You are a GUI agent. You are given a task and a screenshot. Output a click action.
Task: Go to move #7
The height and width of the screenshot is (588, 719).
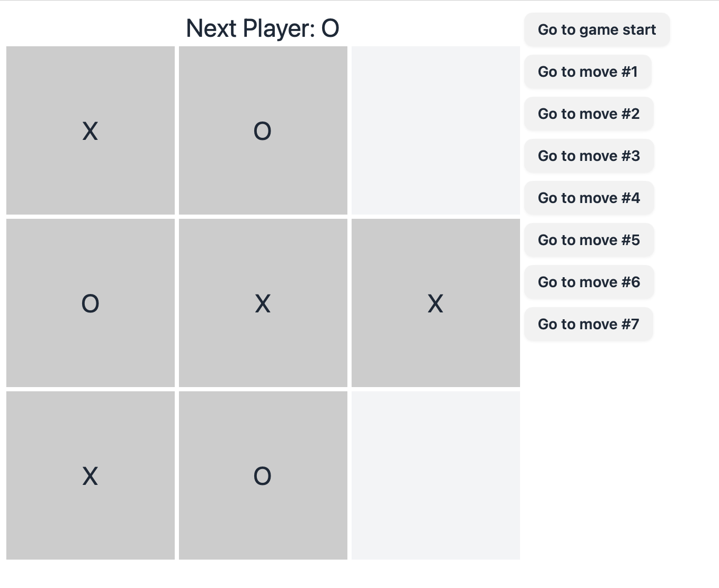588,324
